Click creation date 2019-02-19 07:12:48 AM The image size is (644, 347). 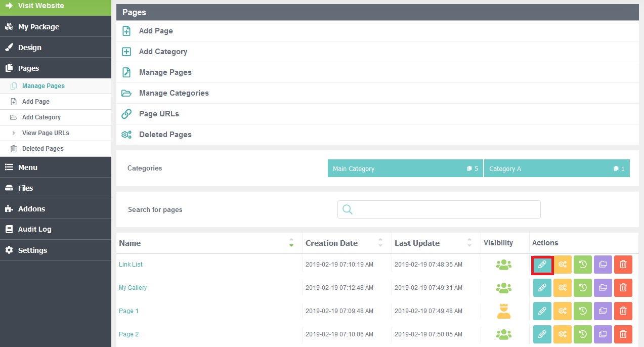339,288
